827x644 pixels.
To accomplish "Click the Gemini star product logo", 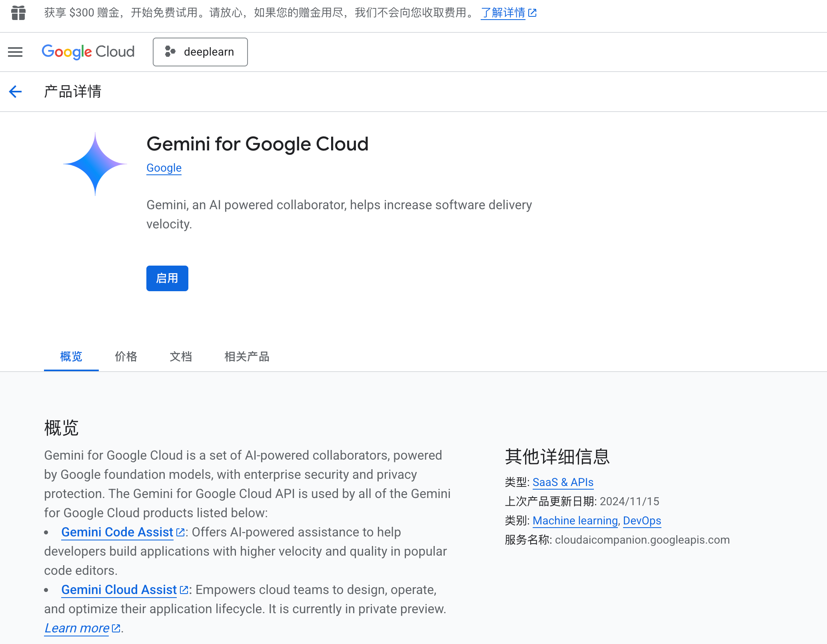I will tap(95, 164).
